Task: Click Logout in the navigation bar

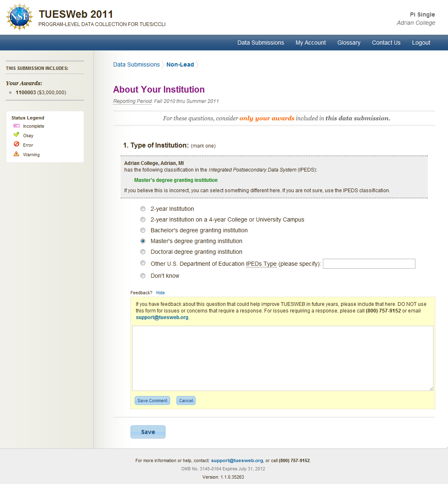Action: (421, 43)
